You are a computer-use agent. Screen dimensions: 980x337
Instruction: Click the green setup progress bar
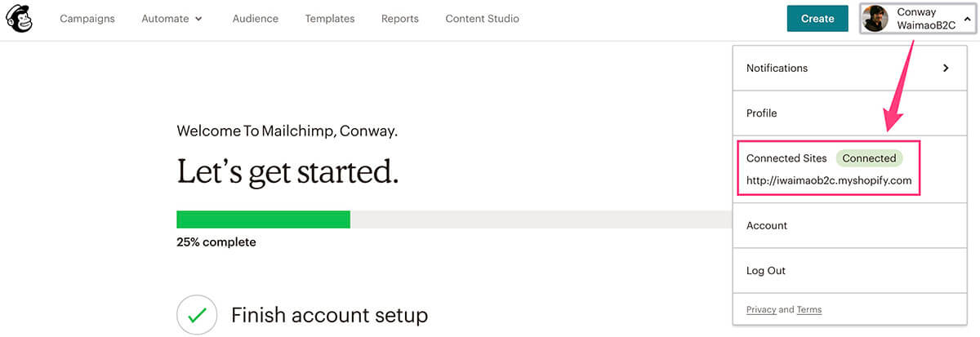263,219
